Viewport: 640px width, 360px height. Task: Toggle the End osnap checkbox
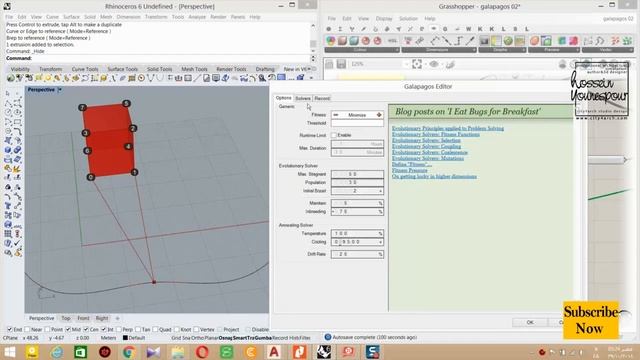pyautogui.click(x=9, y=329)
